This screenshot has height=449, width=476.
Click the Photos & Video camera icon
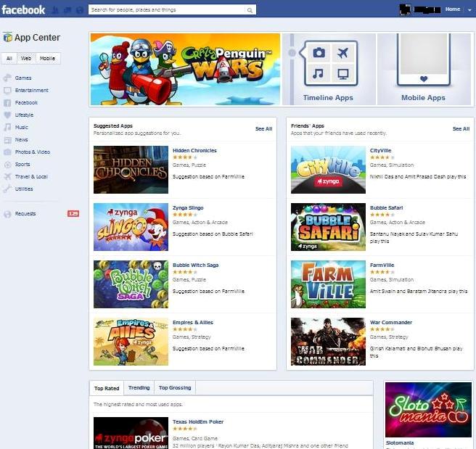(7, 152)
